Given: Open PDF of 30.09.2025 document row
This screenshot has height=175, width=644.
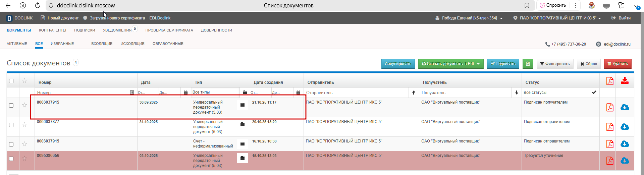Looking at the screenshot, I should pos(610,107).
